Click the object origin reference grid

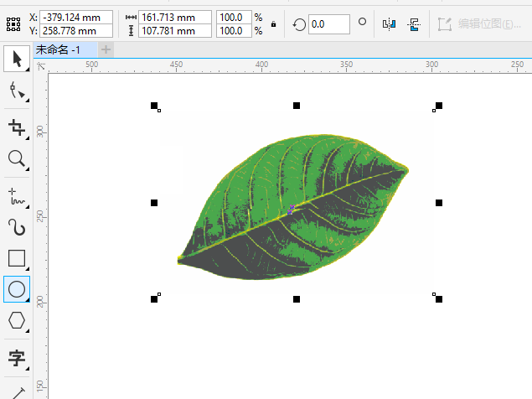coord(13,24)
